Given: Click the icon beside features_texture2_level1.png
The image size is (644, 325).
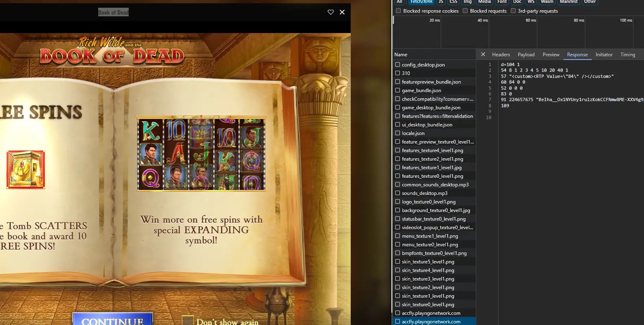Looking at the screenshot, I should pos(398,159).
